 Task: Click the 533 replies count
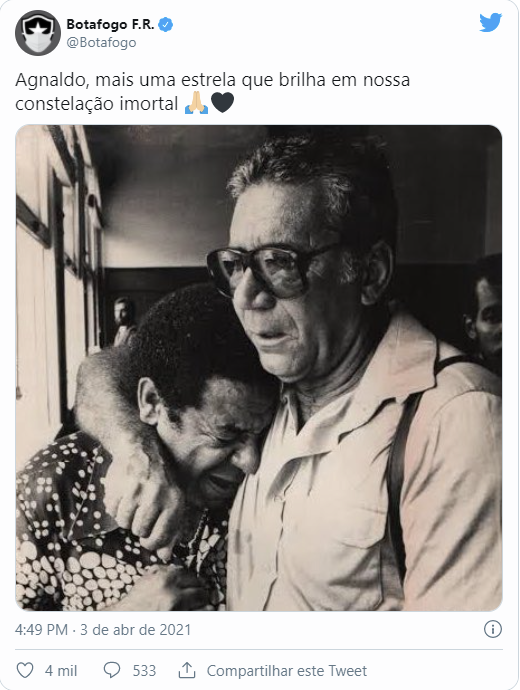144,671
